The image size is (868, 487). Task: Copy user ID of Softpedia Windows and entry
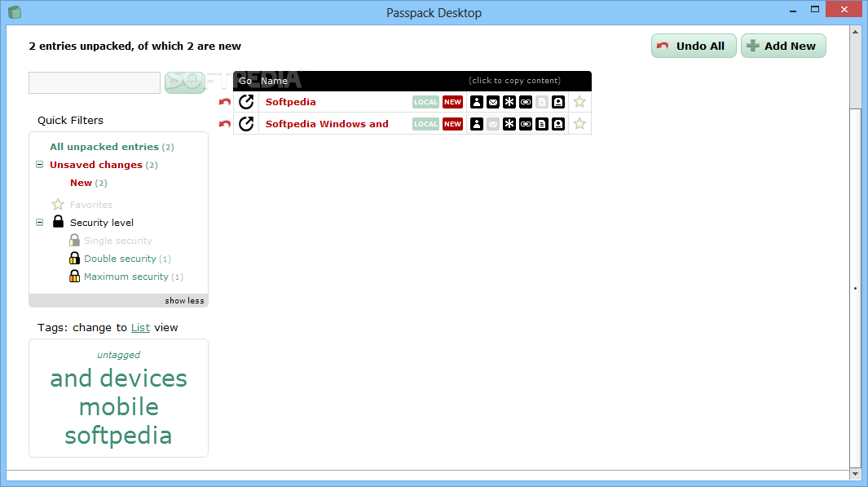coord(477,124)
